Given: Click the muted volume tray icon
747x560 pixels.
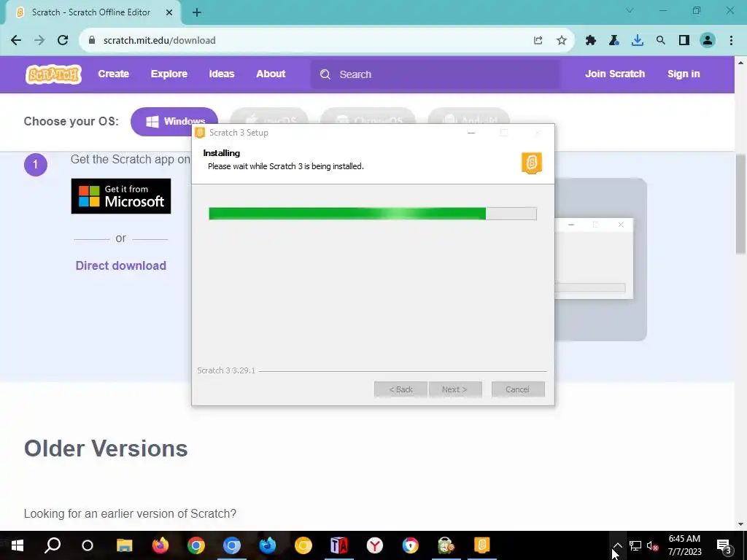Looking at the screenshot, I should (653, 545).
